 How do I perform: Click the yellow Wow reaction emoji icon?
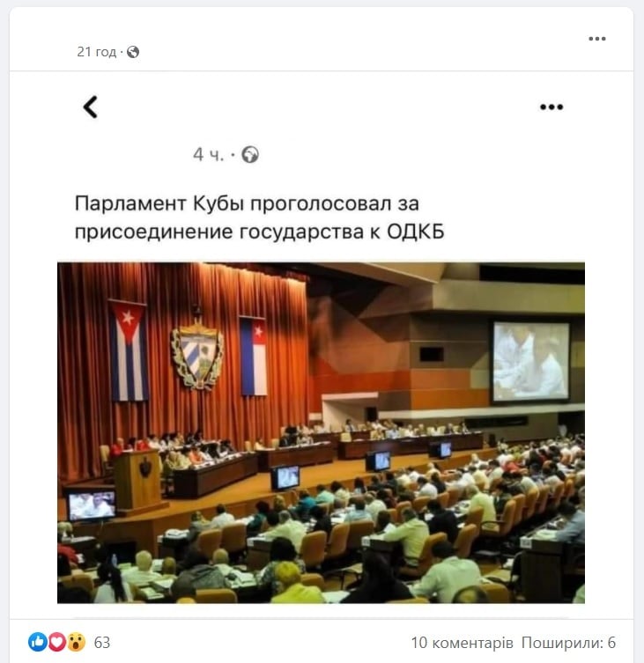tap(76, 642)
